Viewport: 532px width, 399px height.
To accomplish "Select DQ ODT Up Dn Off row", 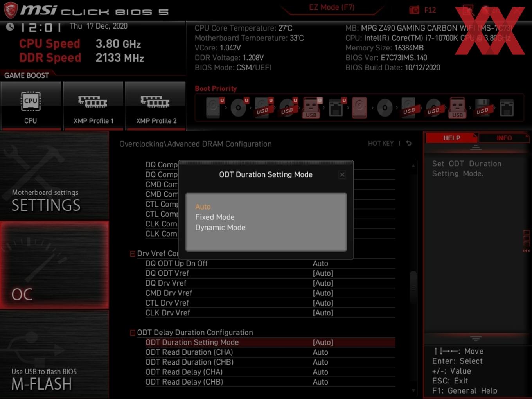I will (x=270, y=263).
